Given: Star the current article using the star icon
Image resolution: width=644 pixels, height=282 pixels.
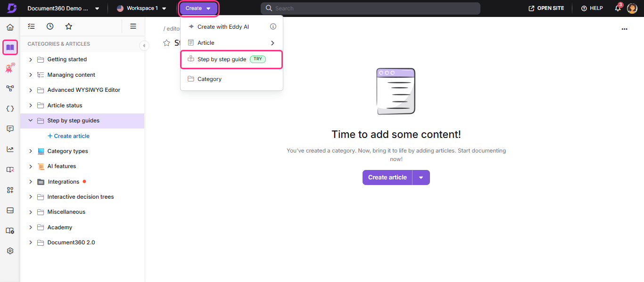Looking at the screenshot, I should click(166, 42).
